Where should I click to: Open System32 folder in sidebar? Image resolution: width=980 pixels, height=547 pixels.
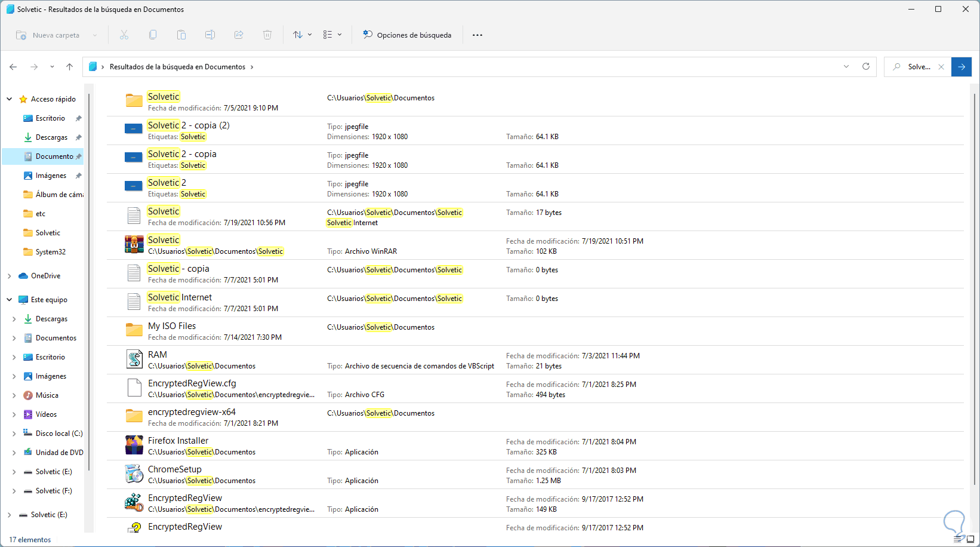pos(50,252)
